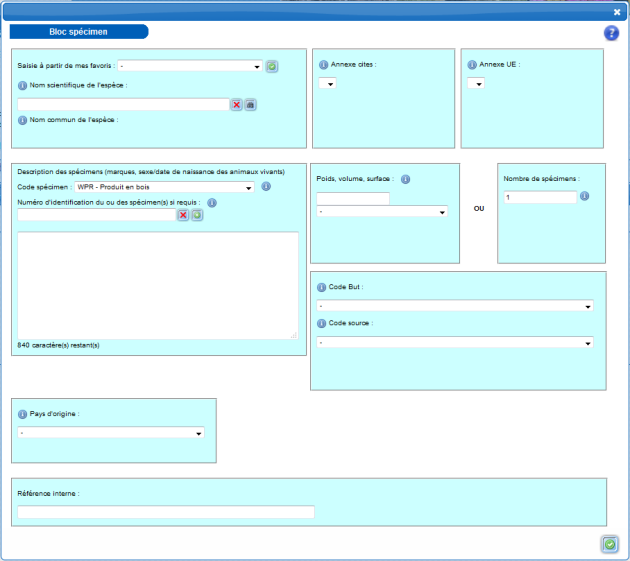
Task: Open Saisie à partir de mes favoris dropdown
Action: pyautogui.click(x=190, y=66)
